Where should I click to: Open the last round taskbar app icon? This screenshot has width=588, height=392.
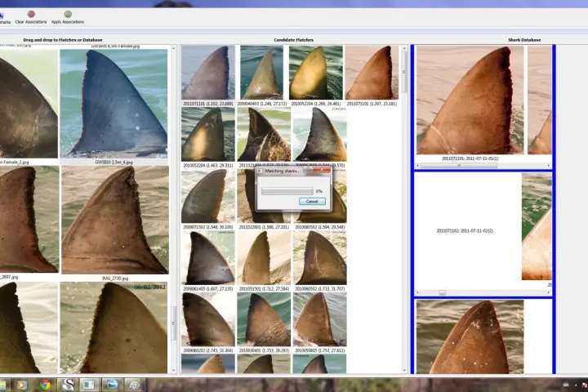134,385
